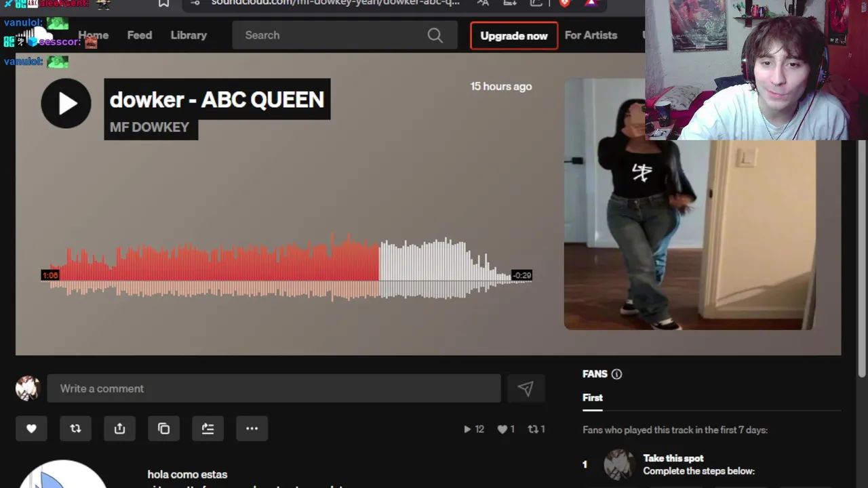868x488 pixels.
Task: Add the track to Next up
Action: point(208,428)
